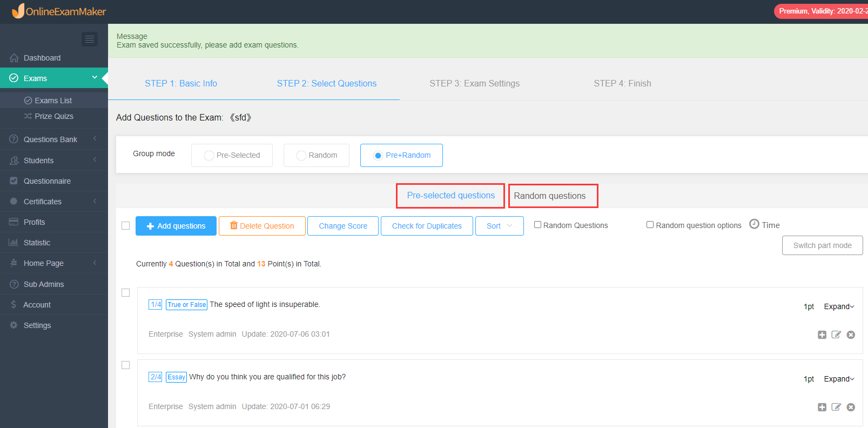Expand the Students submenu arrow
Viewport: 868px width, 428px height.
click(x=95, y=160)
